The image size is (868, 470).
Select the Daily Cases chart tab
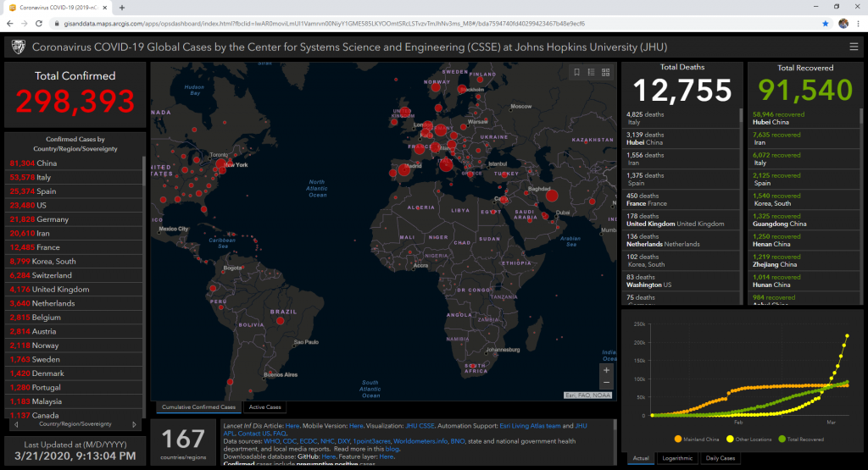(x=721, y=458)
